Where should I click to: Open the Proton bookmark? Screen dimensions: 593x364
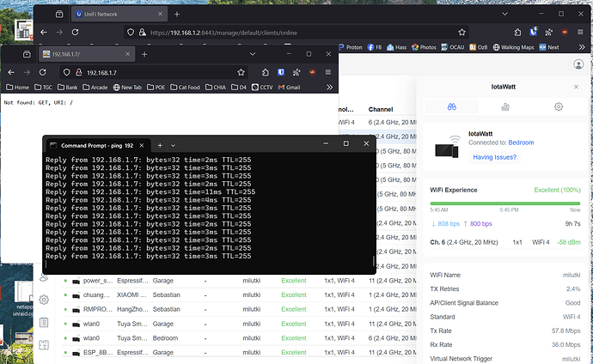pos(350,47)
